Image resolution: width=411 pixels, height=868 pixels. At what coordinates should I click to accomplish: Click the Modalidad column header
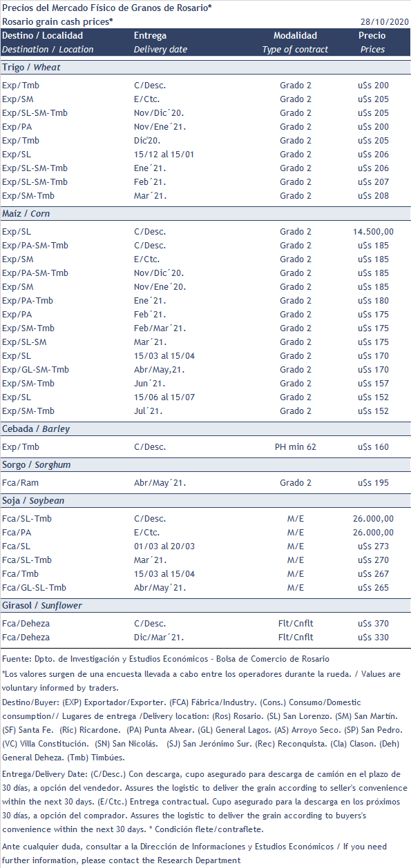(295, 42)
